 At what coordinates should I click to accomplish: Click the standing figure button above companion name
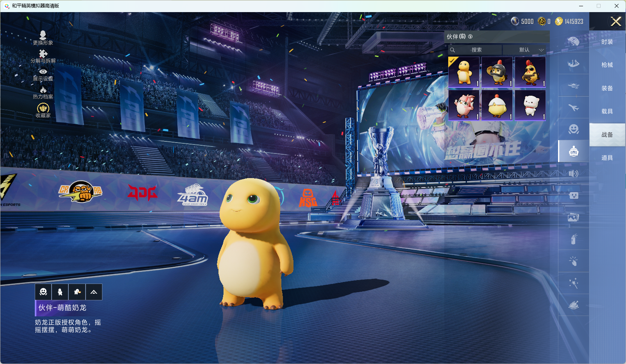[60, 292]
